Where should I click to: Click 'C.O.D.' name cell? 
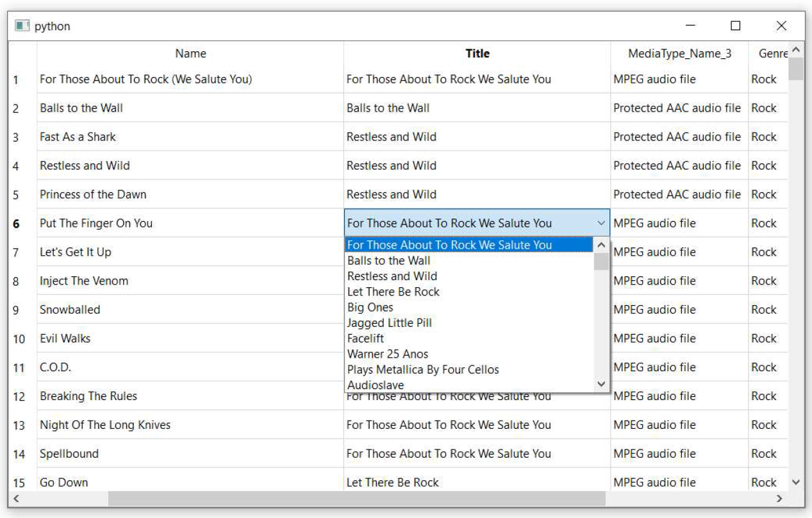coord(190,367)
